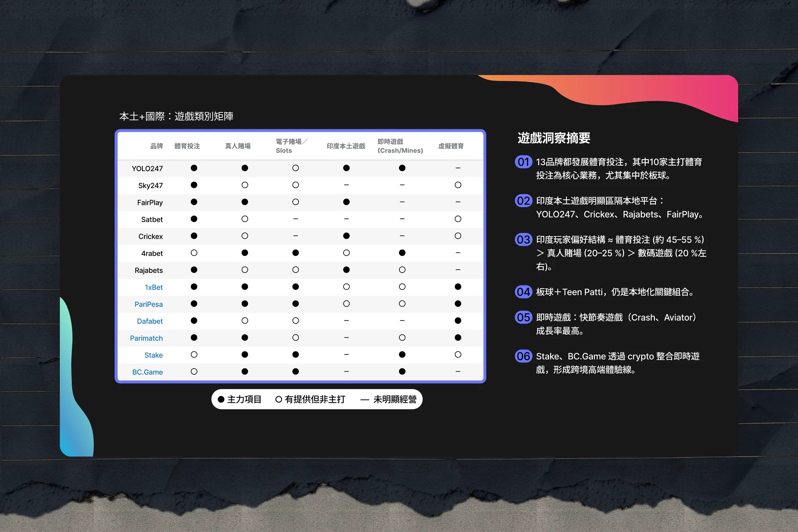This screenshot has height=532, width=798.
Task: Click the 06 number badge
Action: point(523,356)
